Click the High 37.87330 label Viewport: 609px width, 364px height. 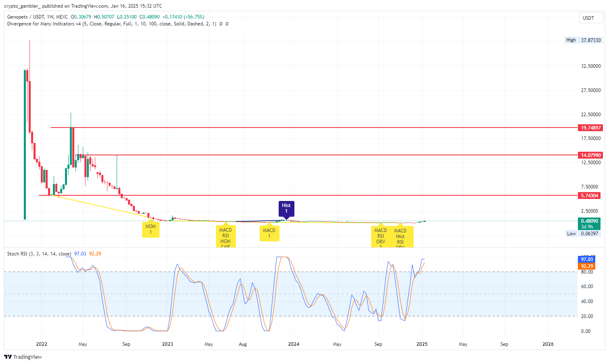coord(583,40)
